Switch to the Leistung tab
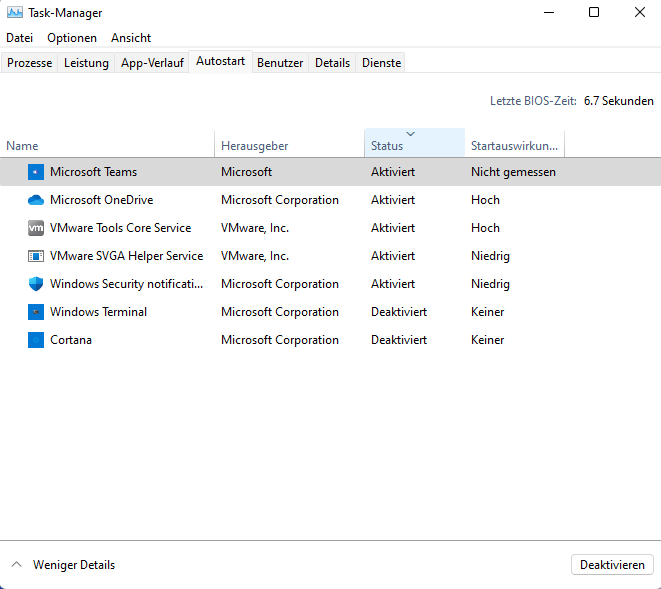Screen dimensions: 661x589 [x=87, y=63]
